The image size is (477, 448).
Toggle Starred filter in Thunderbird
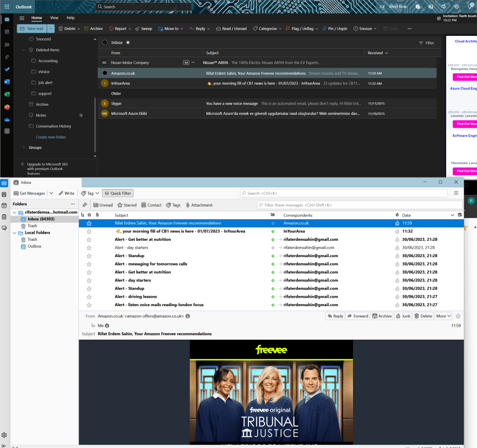point(127,205)
